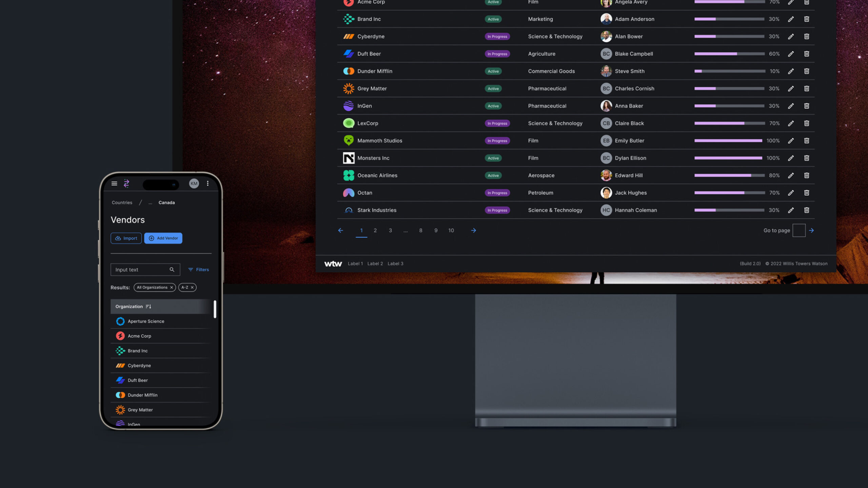Edit the Grey Matter row

point(791,89)
